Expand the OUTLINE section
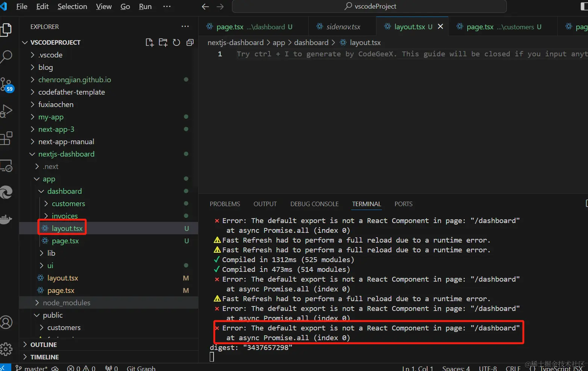This screenshot has width=588, height=371. pos(109,345)
